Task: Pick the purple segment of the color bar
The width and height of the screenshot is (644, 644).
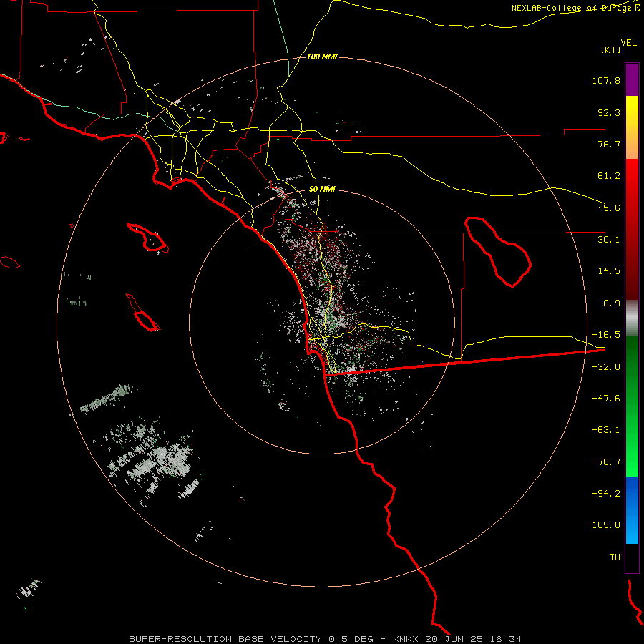Action: coord(632,79)
